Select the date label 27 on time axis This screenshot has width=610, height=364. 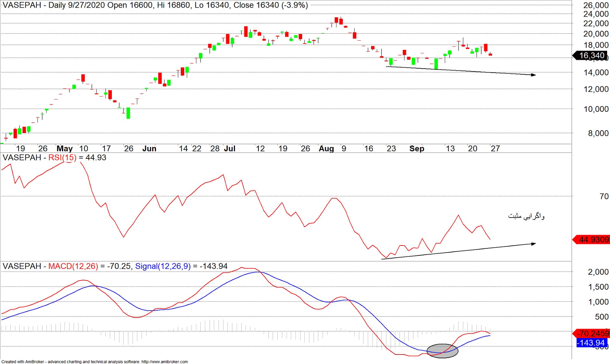tap(495, 149)
